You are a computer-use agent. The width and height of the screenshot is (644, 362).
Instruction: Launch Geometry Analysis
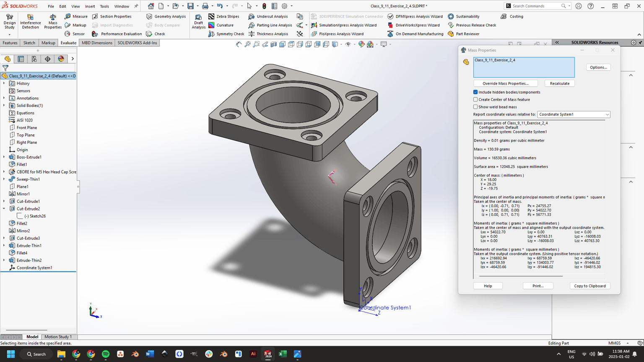coord(166,16)
